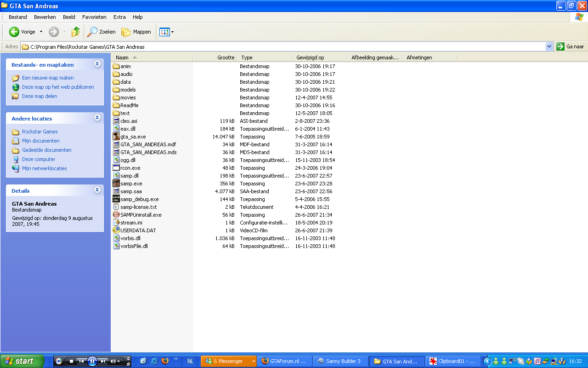Select the GTA_SAN_ANDREAS.mds file name
588x368 pixels.
(x=148, y=152)
